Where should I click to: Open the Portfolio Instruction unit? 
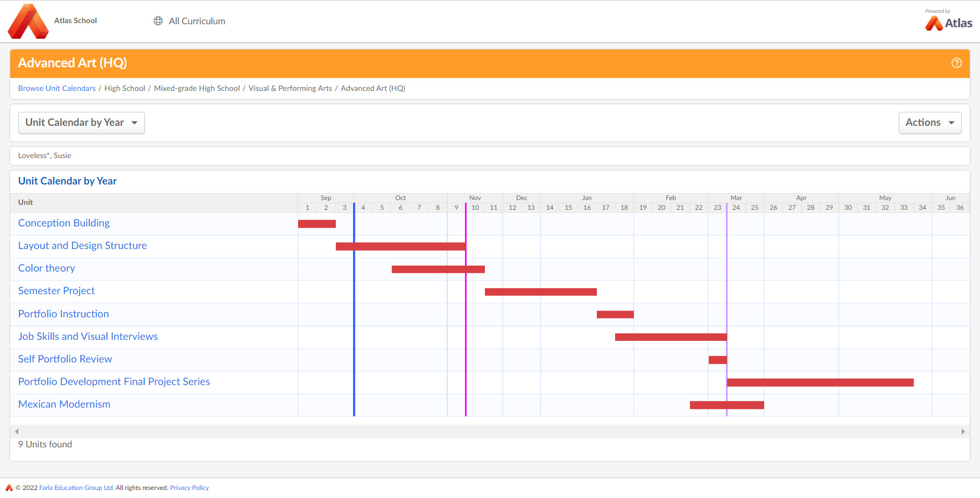pos(64,314)
